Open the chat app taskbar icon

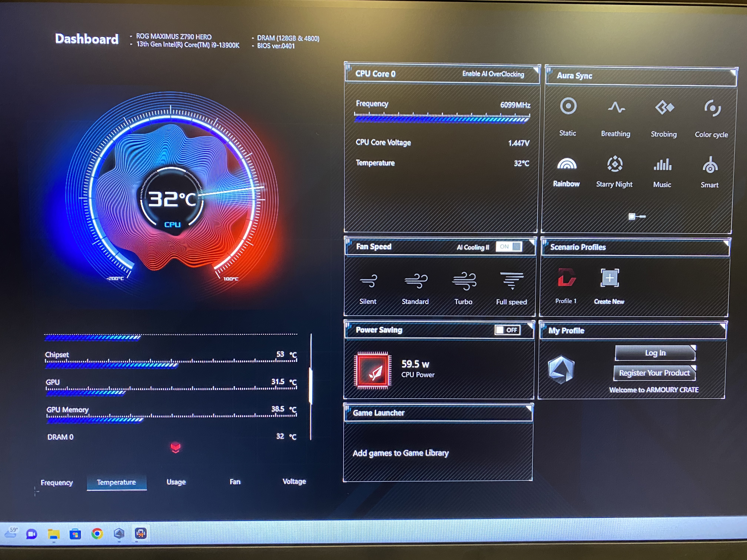pyautogui.click(x=32, y=534)
